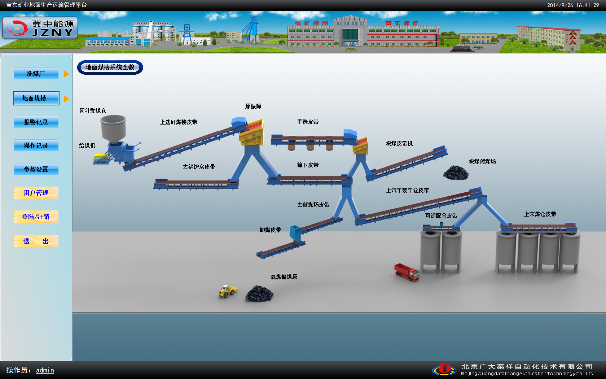The image size is (606, 379).
Task: Open the fifth blue sidebar button
Action: 36,169
